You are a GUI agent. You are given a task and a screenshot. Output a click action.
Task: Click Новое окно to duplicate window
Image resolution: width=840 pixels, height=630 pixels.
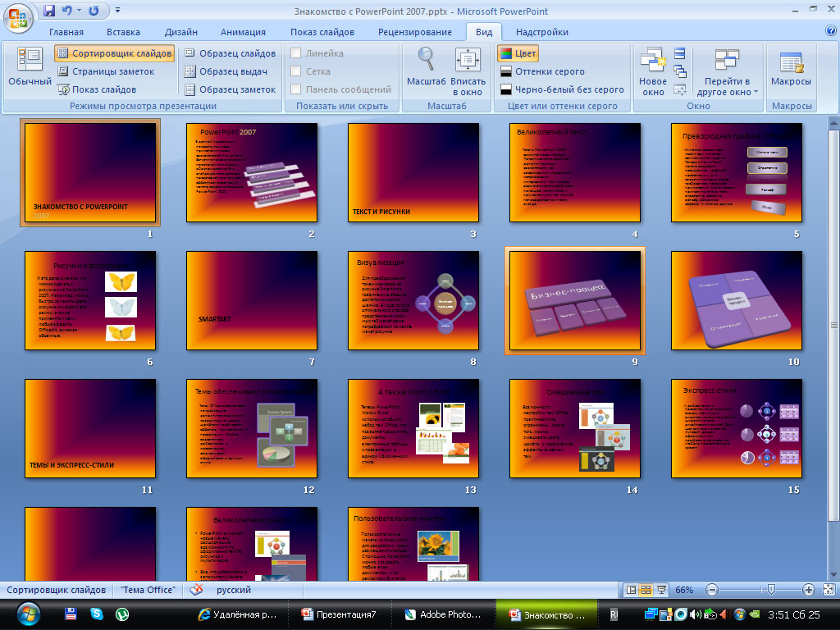point(652,70)
